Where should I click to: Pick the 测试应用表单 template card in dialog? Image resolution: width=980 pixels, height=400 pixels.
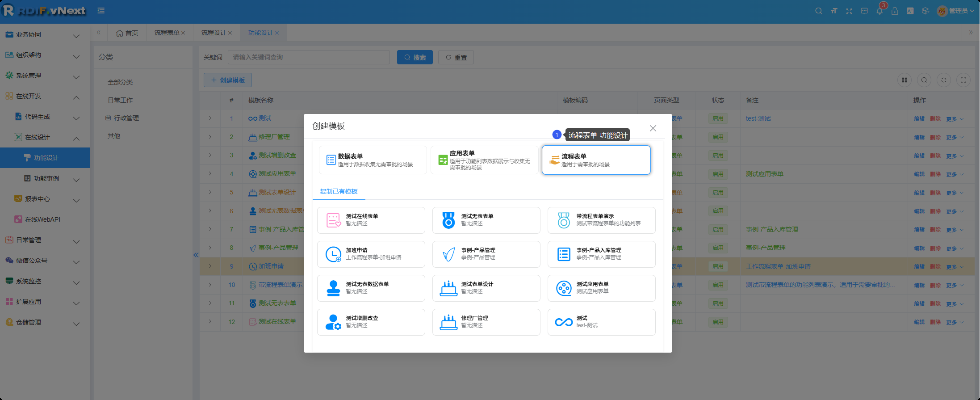601,288
